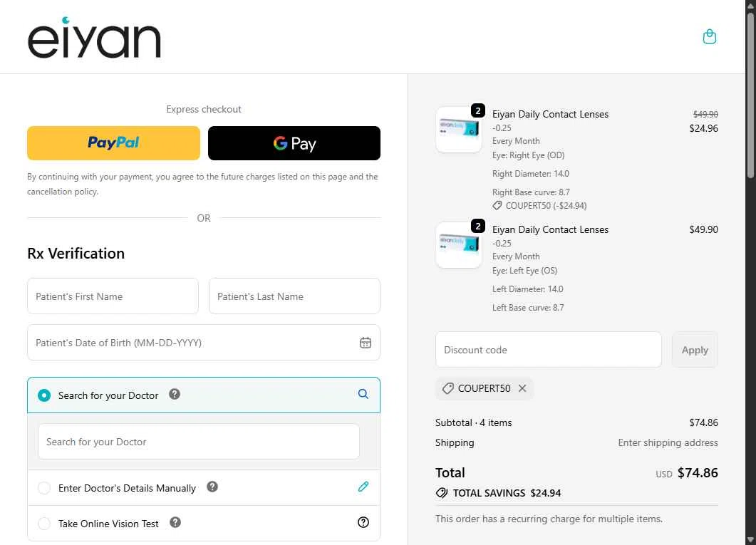
Task: Show help for Enter Doctor's Details Manually
Action: (x=212, y=487)
